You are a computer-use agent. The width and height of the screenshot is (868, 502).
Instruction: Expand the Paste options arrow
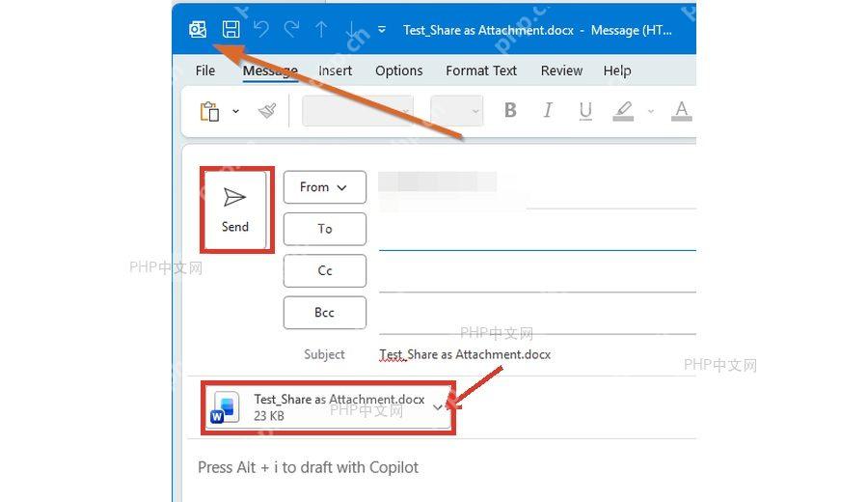(x=236, y=111)
